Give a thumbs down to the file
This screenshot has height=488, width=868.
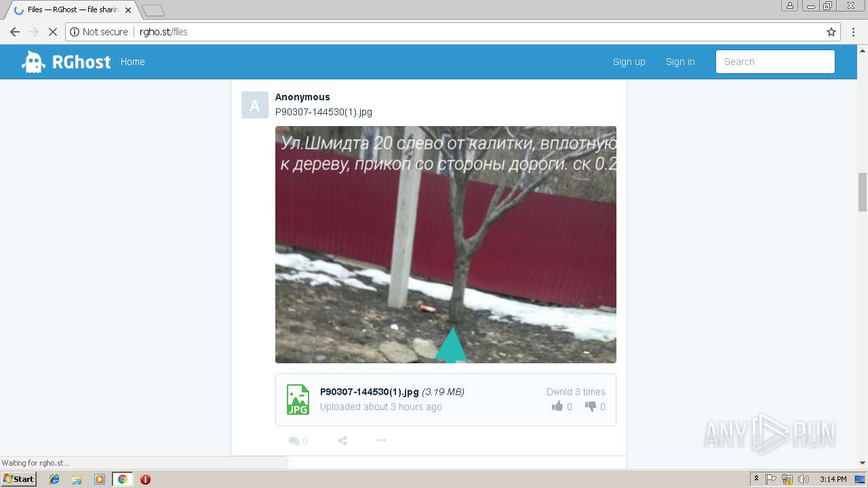coord(591,407)
